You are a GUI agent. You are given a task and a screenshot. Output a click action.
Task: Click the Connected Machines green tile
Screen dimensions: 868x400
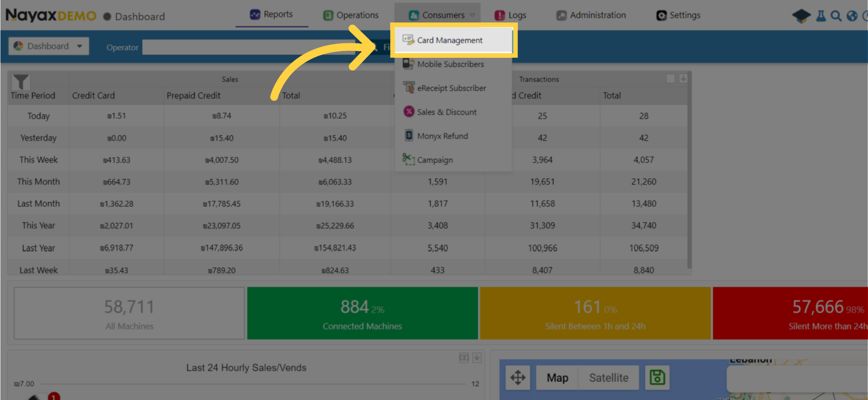tap(362, 313)
